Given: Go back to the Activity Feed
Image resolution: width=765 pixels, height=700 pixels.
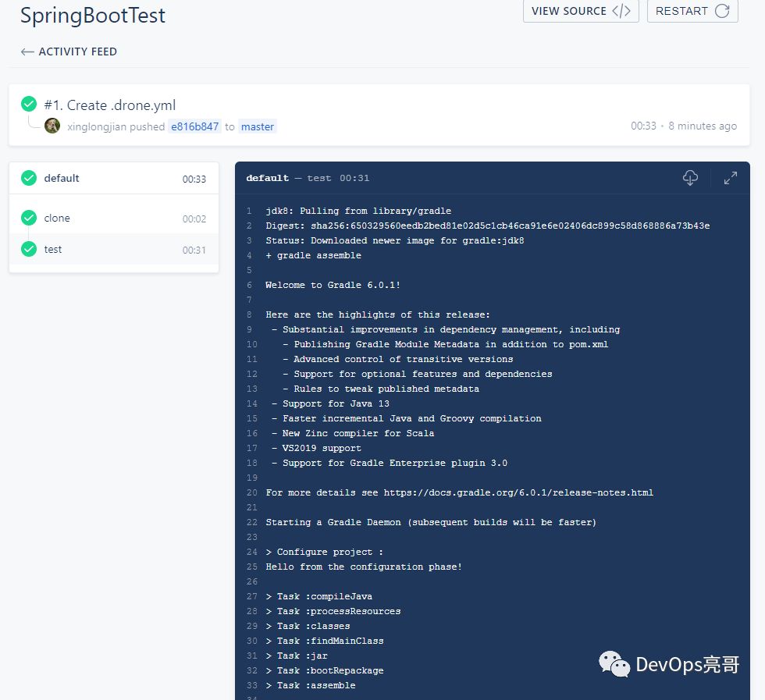Looking at the screenshot, I should click(x=77, y=52).
